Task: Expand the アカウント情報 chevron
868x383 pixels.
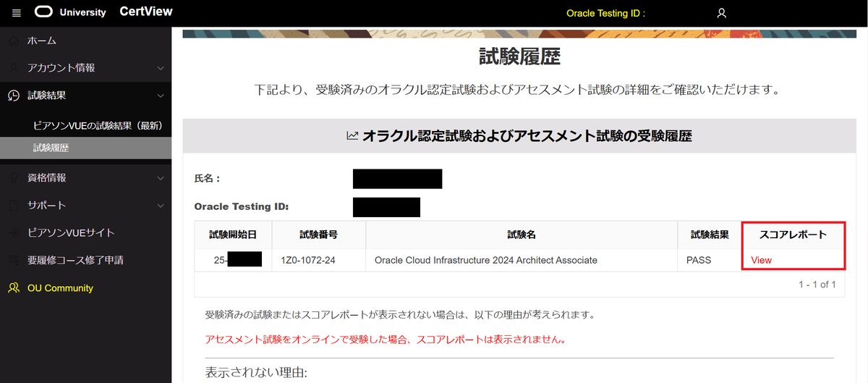Action: [160, 68]
